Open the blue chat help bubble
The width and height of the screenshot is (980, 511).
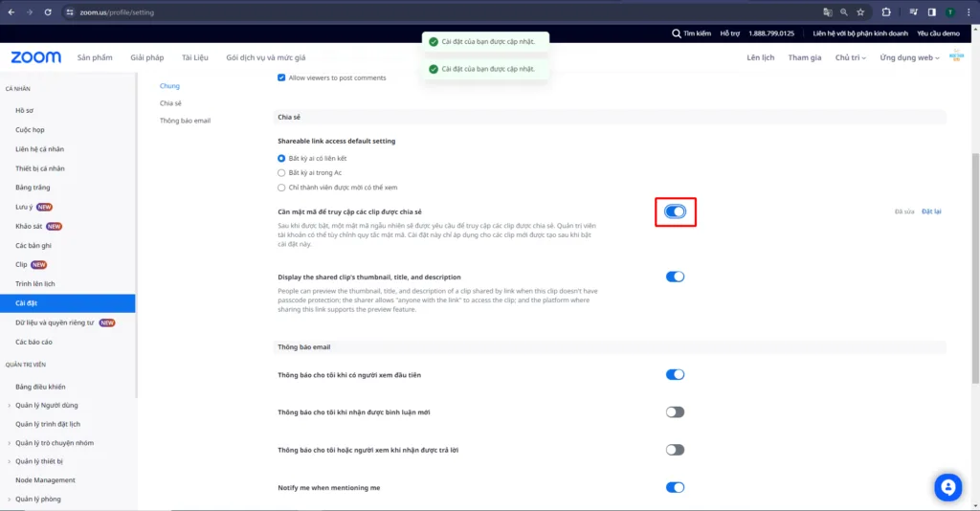tap(947, 487)
